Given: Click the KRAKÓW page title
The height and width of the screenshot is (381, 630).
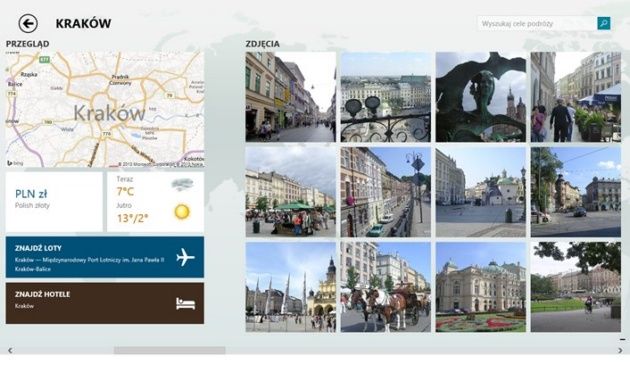Looking at the screenshot, I should tap(83, 23).
